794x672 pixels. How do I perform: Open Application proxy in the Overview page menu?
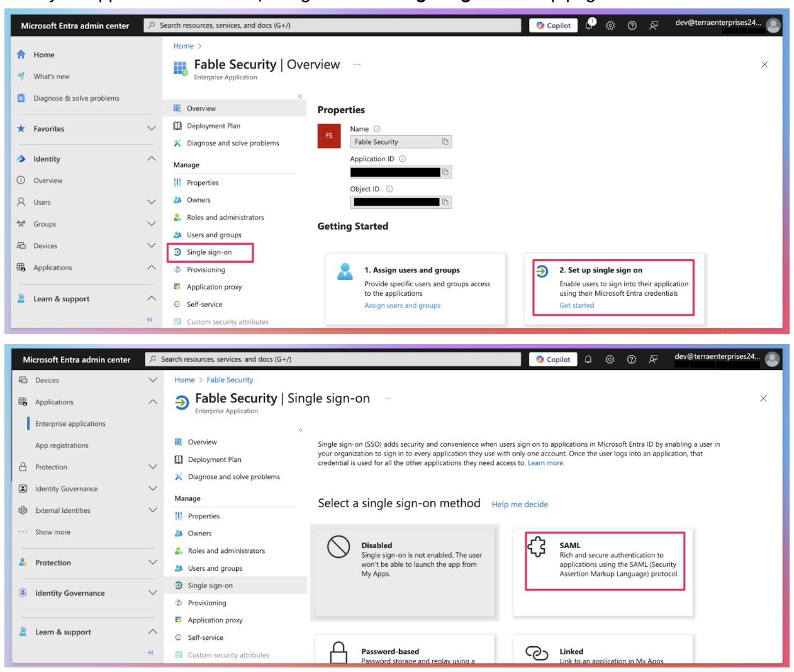point(214,287)
